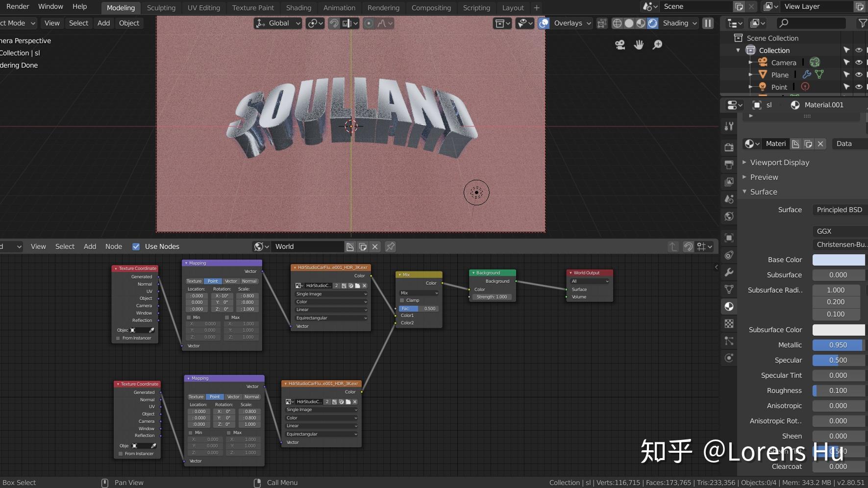Switch to Sculpting workspace tab

(x=161, y=8)
